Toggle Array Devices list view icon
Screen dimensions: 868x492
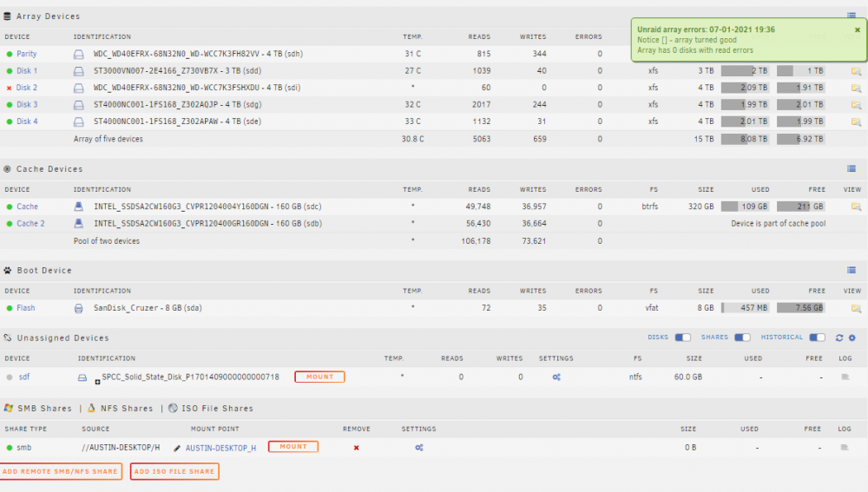pyautogui.click(x=852, y=15)
